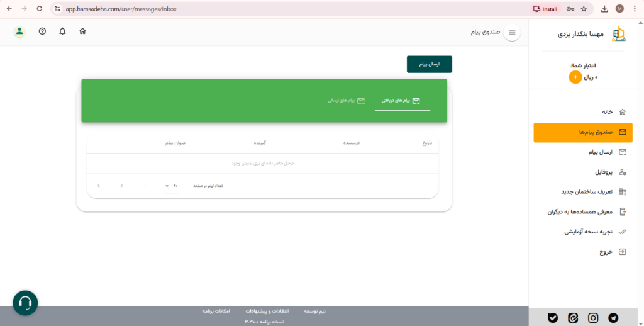The width and height of the screenshot is (644, 326).
Task: Click the صندوق پیام page title
Action: click(486, 31)
